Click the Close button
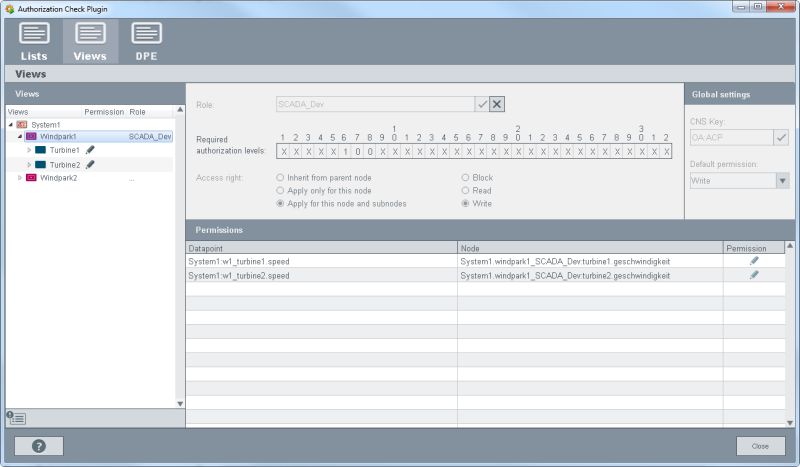This screenshot has height=467, width=800. [760, 446]
